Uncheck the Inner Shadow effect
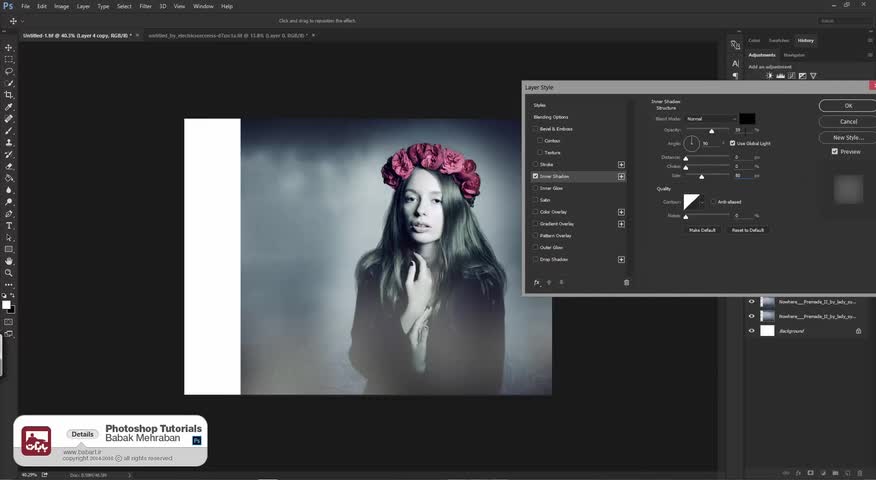Screen dimensions: 876x480 click(x=535, y=176)
